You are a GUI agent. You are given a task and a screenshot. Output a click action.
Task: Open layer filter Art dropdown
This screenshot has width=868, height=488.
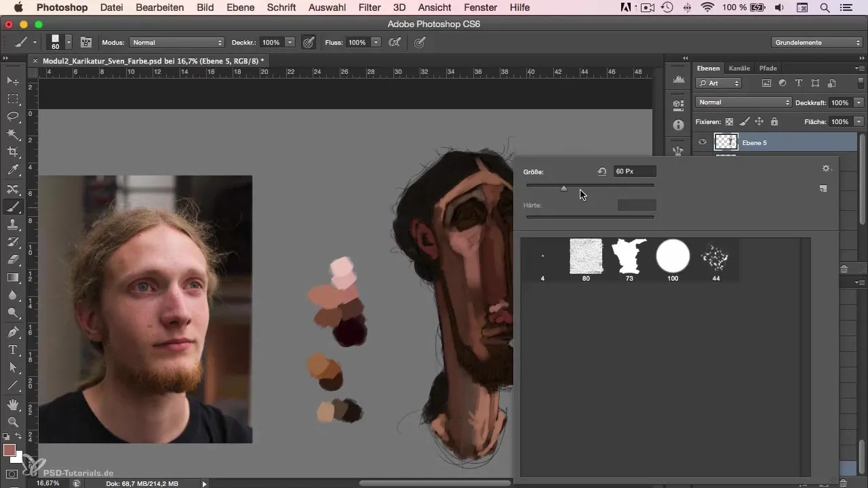click(719, 83)
